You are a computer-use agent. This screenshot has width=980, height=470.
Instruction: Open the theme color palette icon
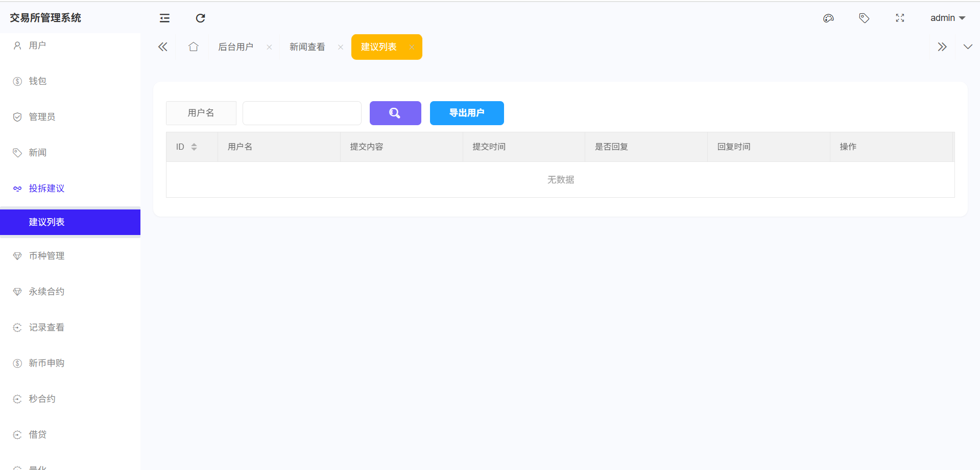click(x=828, y=18)
